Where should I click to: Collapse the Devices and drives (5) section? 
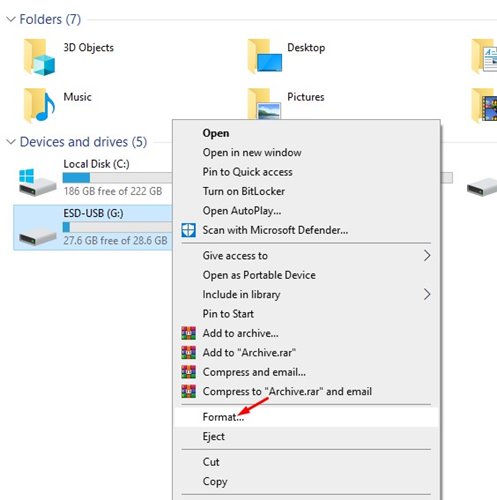(x=11, y=142)
